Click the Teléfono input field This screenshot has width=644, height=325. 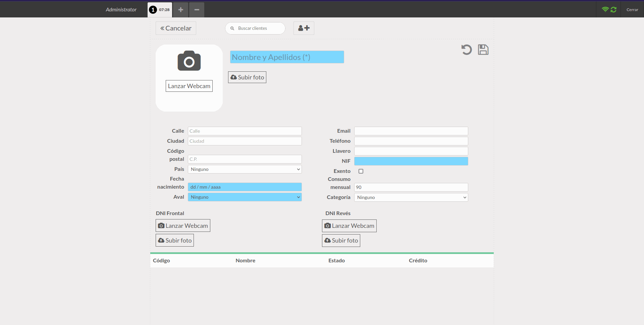coord(411,141)
